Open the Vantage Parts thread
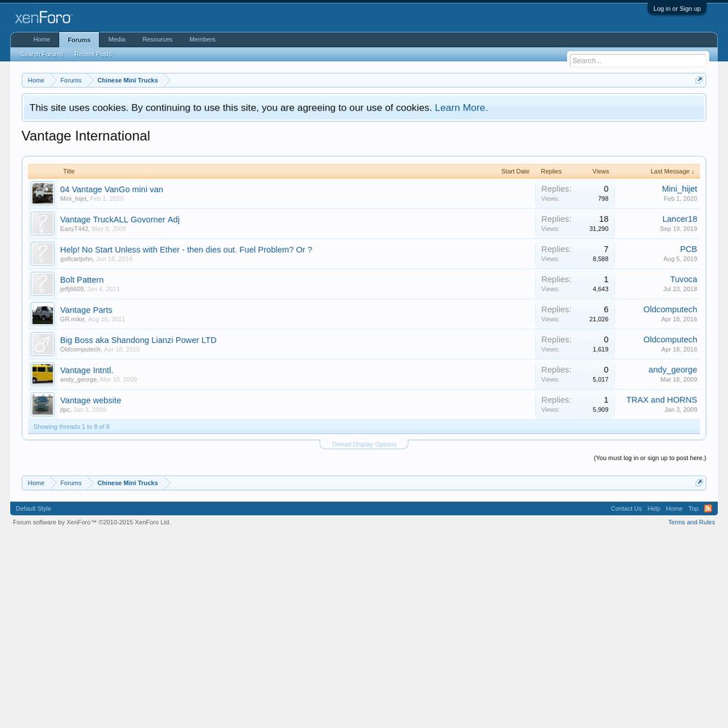 click(x=86, y=310)
